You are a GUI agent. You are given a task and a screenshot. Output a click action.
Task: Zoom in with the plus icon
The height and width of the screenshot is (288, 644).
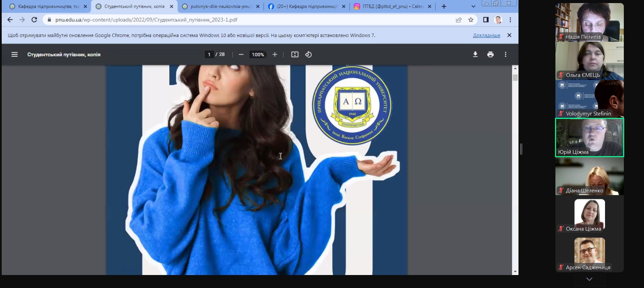point(275,54)
